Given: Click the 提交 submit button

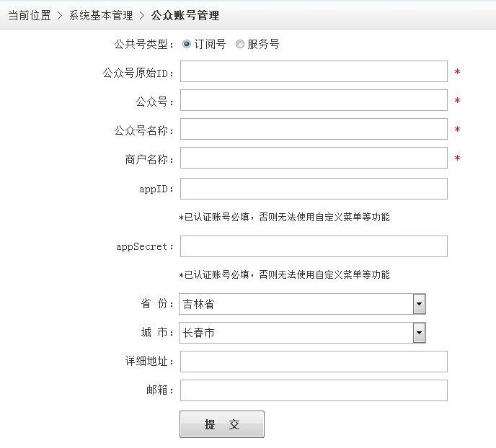Looking at the screenshot, I should click(x=221, y=424).
